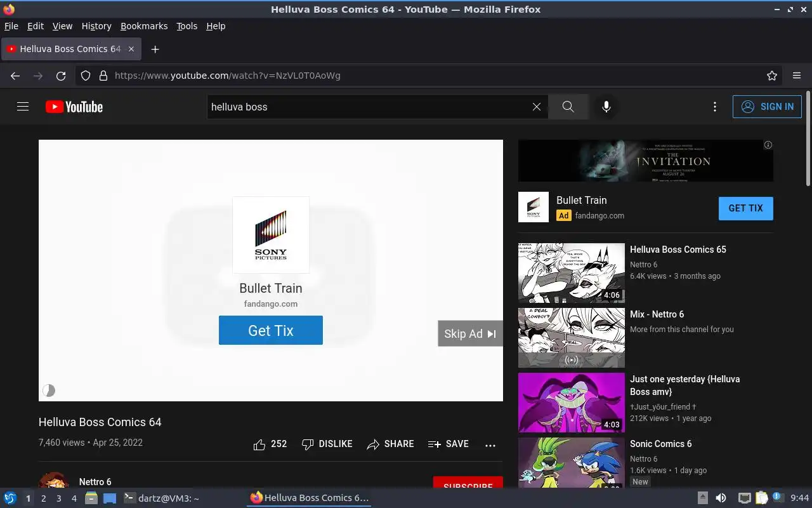This screenshot has height=508, width=812.
Task: Click the Sonic Comics 6 thumbnail
Action: (572, 462)
